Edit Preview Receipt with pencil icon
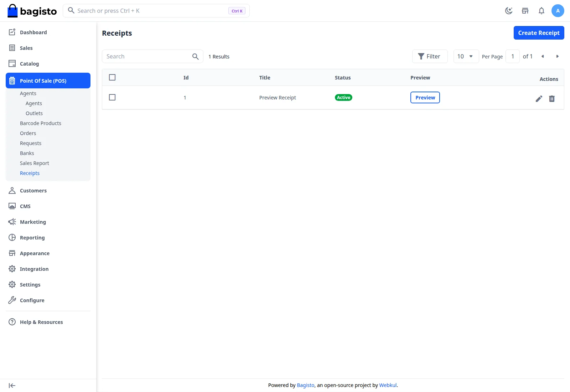This screenshot has height=392, width=570. tap(539, 99)
